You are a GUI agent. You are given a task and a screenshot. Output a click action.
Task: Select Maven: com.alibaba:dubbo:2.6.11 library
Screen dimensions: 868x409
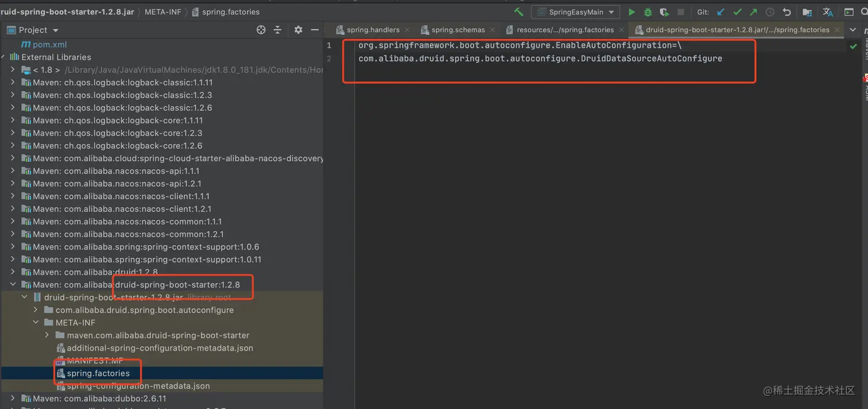(99, 398)
